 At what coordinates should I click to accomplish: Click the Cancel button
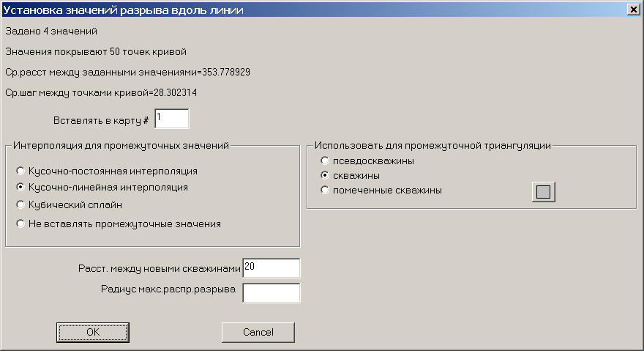pos(258,333)
